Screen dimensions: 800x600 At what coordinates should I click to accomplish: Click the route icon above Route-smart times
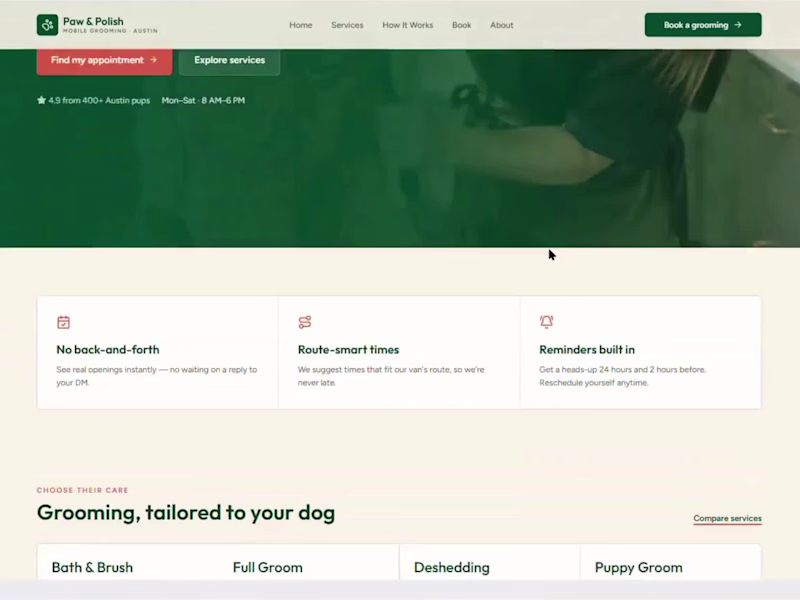tap(305, 322)
